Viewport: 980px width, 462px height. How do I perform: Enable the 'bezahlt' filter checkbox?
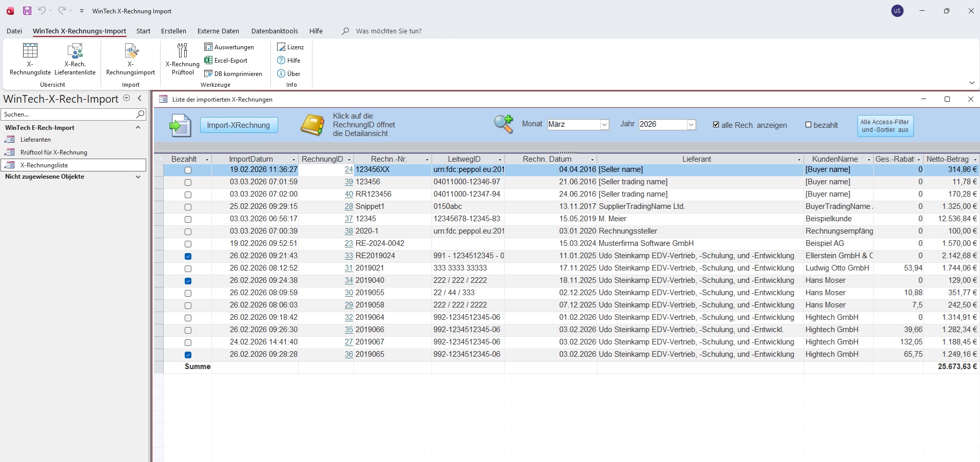tap(809, 125)
